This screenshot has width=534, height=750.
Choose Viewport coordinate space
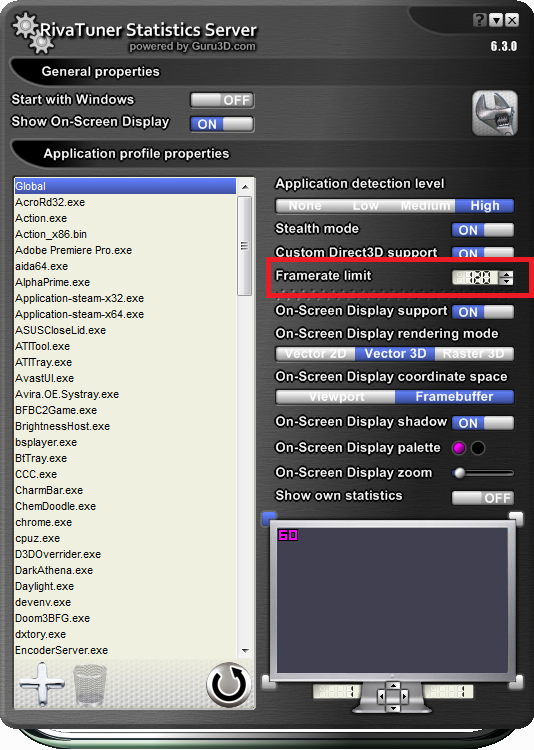336,397
